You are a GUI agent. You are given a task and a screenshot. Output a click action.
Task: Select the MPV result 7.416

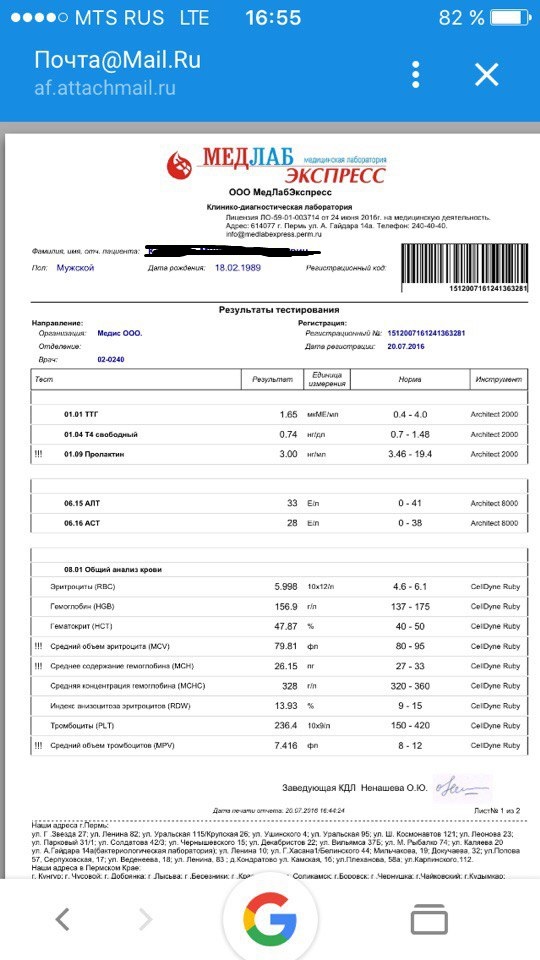(x=287, y=746)
